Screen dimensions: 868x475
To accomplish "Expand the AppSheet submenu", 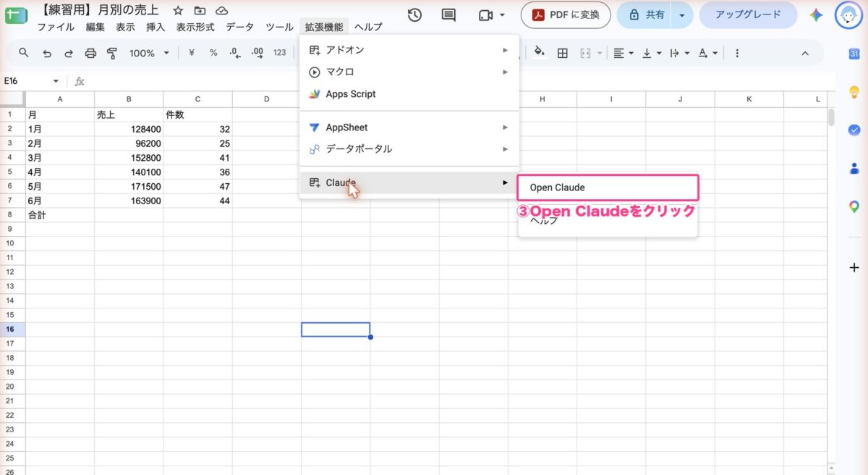I will (x=409, y=127).
